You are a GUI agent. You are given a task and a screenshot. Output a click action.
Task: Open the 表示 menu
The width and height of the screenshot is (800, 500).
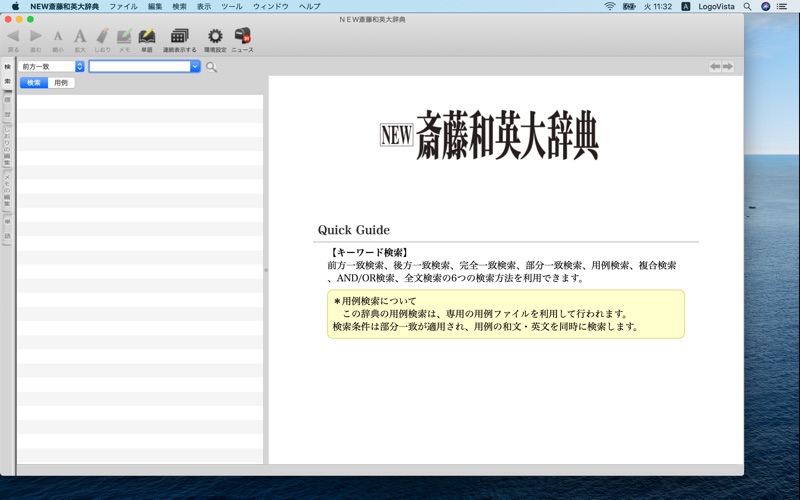204,6
